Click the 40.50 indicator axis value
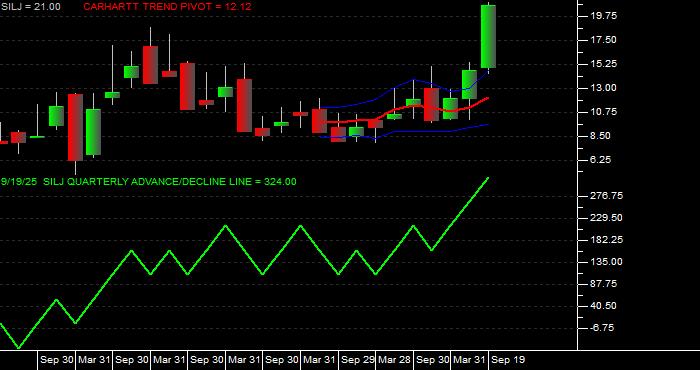The width and height of the screenshot is (700, 370). tap(603, 306)
